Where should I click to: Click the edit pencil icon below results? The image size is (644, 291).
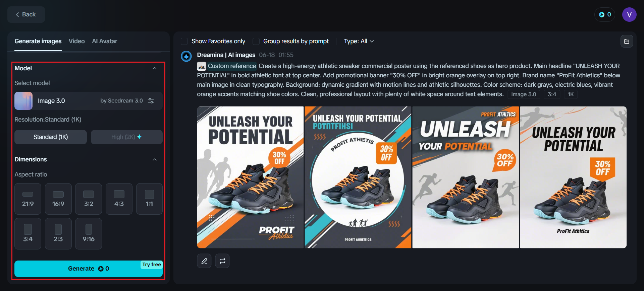[204, 261]
